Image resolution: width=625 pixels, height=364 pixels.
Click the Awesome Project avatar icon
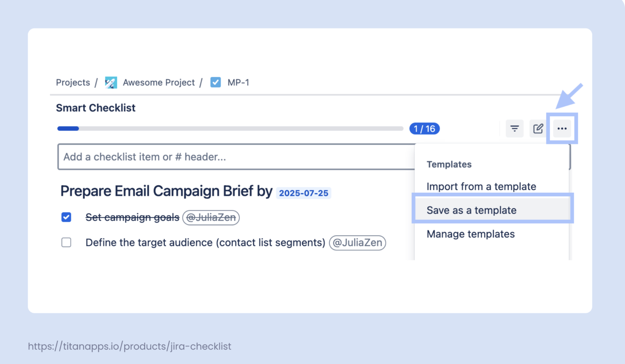(x=111, y=82)
